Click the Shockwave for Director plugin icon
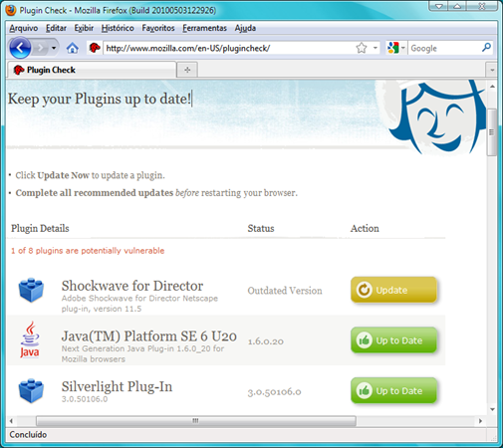 click(31, 290)
